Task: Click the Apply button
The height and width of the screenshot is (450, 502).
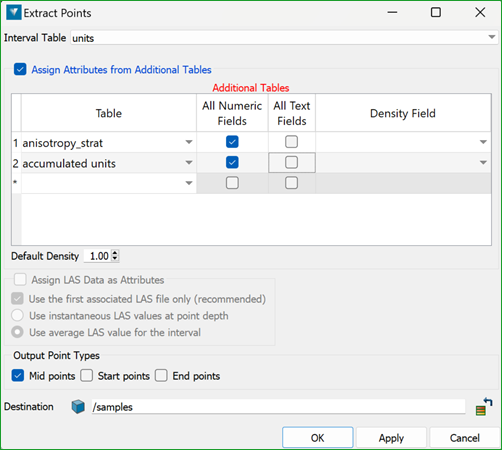Action: 391,437
